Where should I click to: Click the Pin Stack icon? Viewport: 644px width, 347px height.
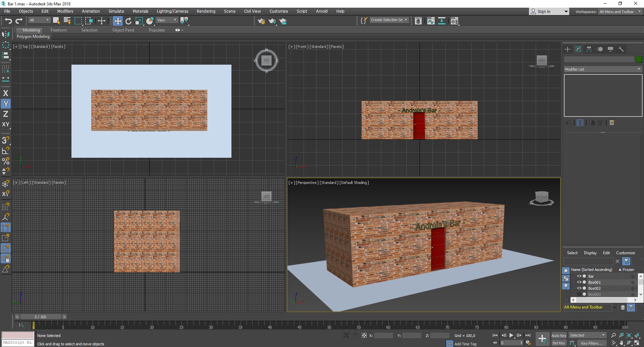[568, 123]
